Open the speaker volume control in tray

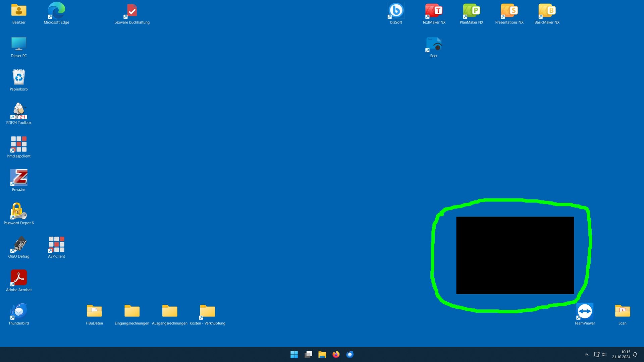[x=604, y=355]
